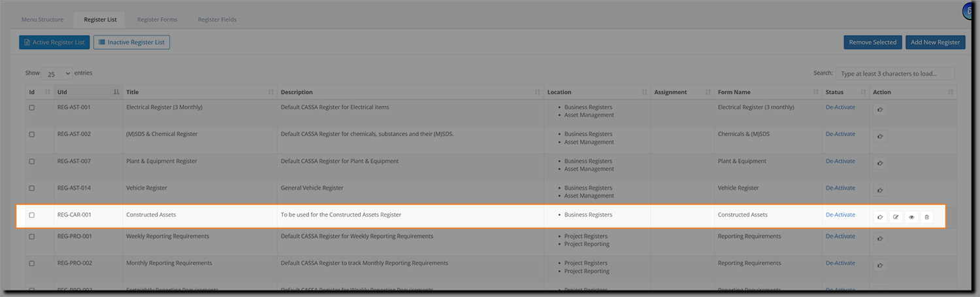This screenshot has width=980, height=297.
Task: Select 'General Vehicle Register' description text
Action: pyautogui.click(x=312, y=188)
